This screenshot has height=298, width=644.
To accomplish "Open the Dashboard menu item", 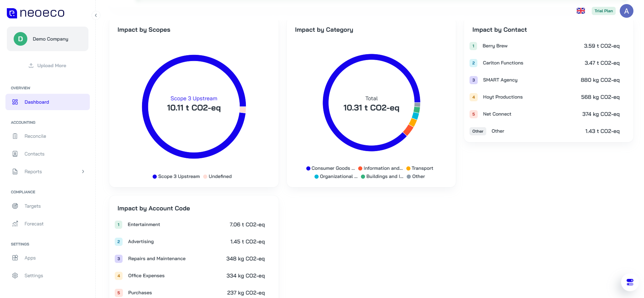I will coord(47,102).
